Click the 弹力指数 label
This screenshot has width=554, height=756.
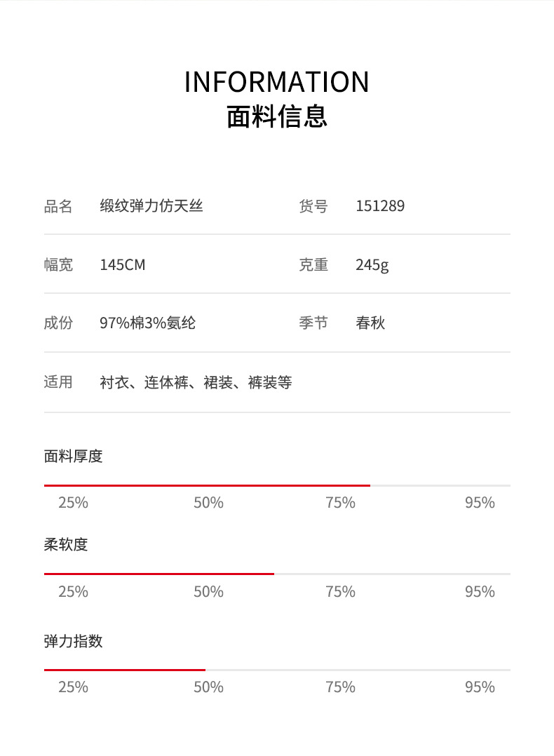click(x=74, y=641)
